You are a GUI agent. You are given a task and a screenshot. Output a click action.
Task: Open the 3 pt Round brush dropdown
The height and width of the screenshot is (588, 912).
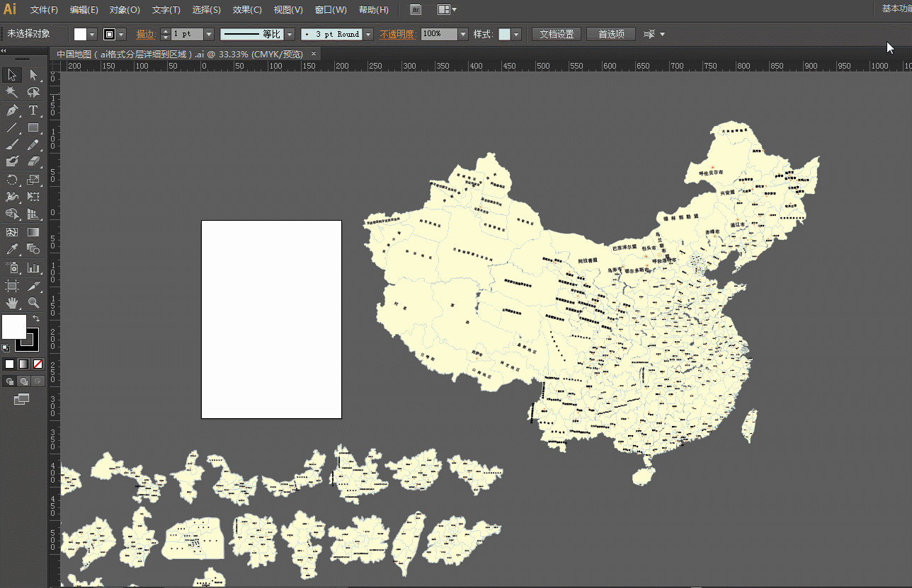click(368, 34)
